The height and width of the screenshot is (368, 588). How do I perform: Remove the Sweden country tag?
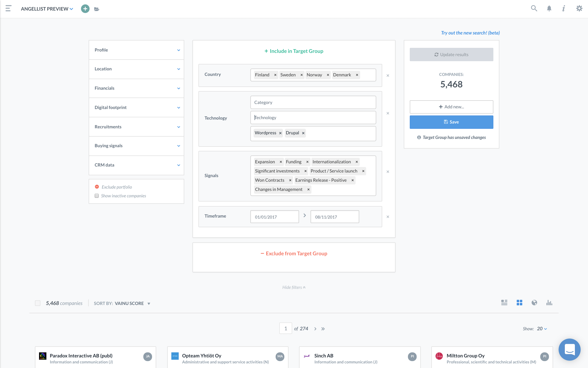pos(302,75)
